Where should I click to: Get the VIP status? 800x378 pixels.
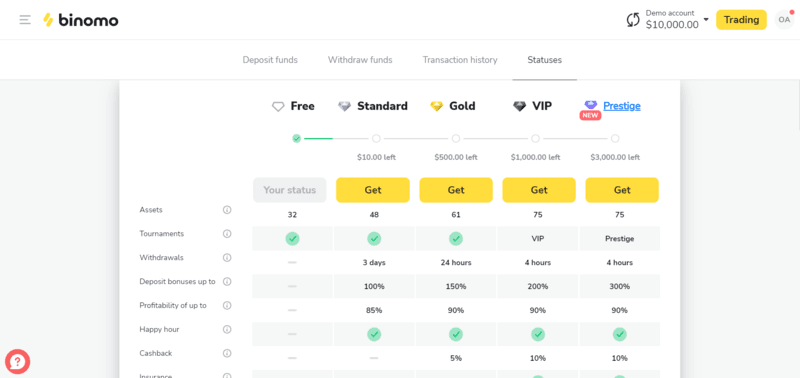(x=539, y=190)
